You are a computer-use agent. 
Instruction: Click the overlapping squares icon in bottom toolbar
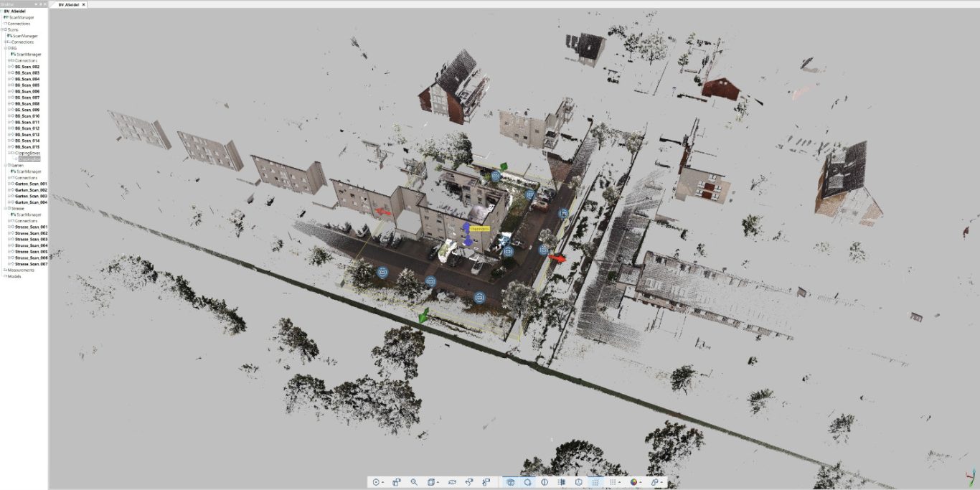tap(396, 483)
